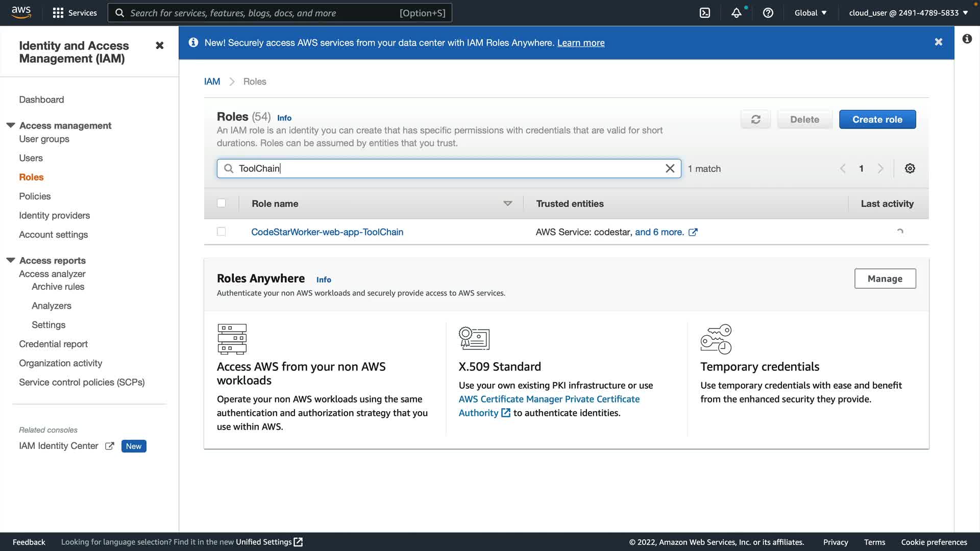Open Users in the sidebar
The width and height of the screenshot is (980, 551).
pos(31,158)
